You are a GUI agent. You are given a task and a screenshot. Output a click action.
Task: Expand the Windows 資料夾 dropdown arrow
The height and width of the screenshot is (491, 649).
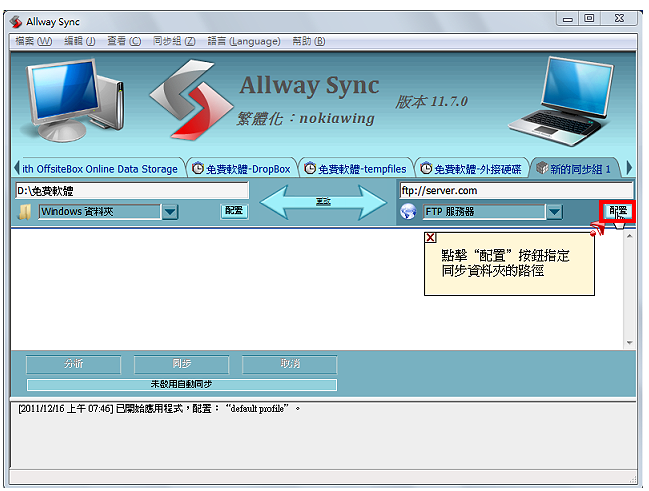(170, 212)
